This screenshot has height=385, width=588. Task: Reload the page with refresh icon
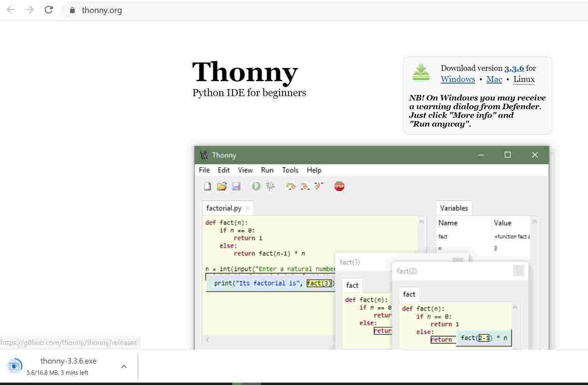coord(49,10)
